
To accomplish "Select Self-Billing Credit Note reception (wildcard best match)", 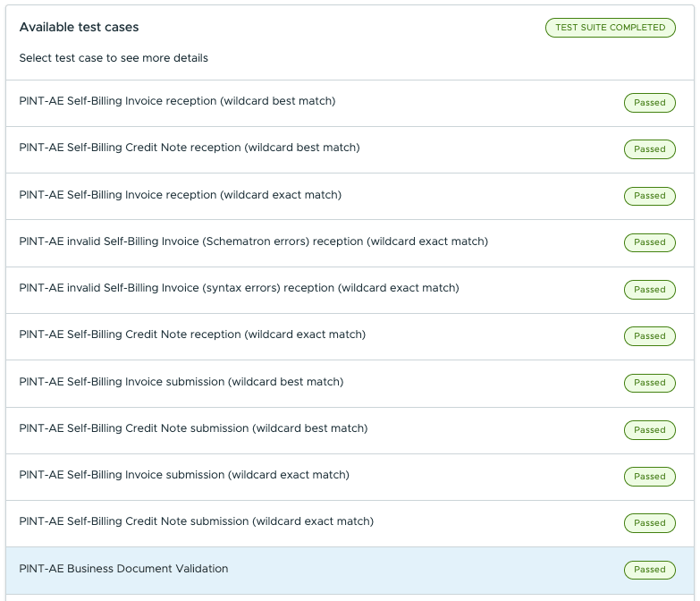I will 350,149.
